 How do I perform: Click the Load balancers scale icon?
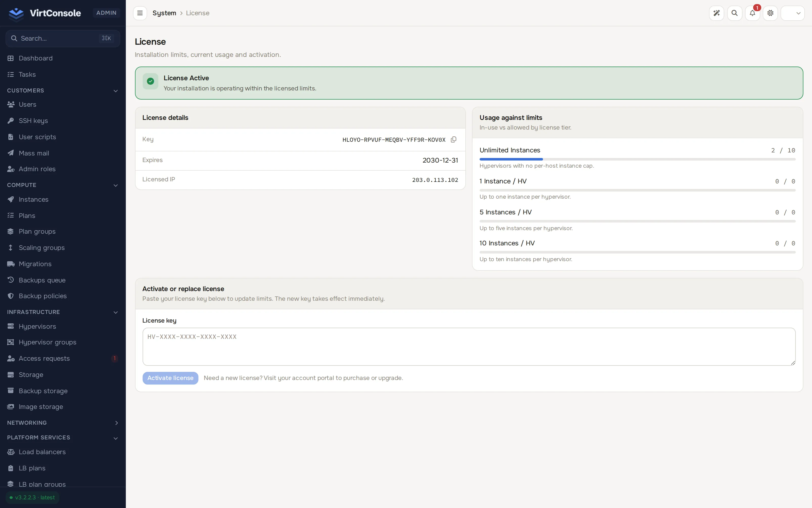tap(11, 452)
